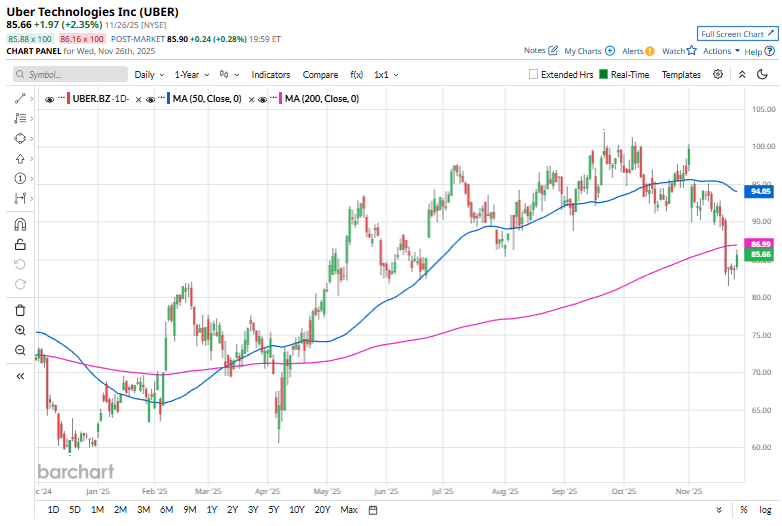
Task: Zoom out of the chart
Action: tap(20, 350)
